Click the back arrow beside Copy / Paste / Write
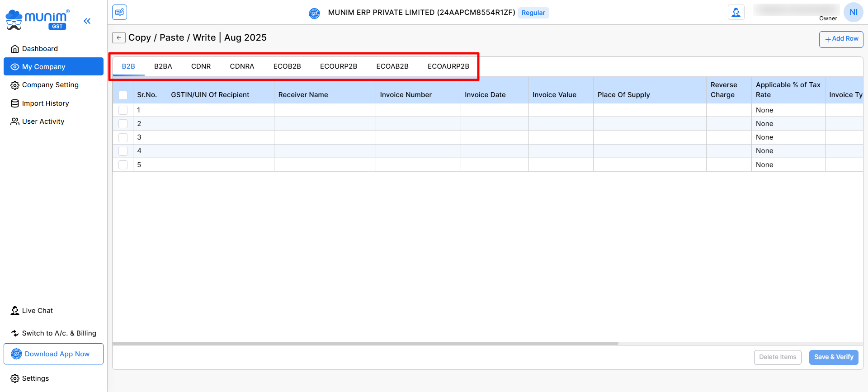The width and height of the screenshot is (868, 392). click(118, 38)
